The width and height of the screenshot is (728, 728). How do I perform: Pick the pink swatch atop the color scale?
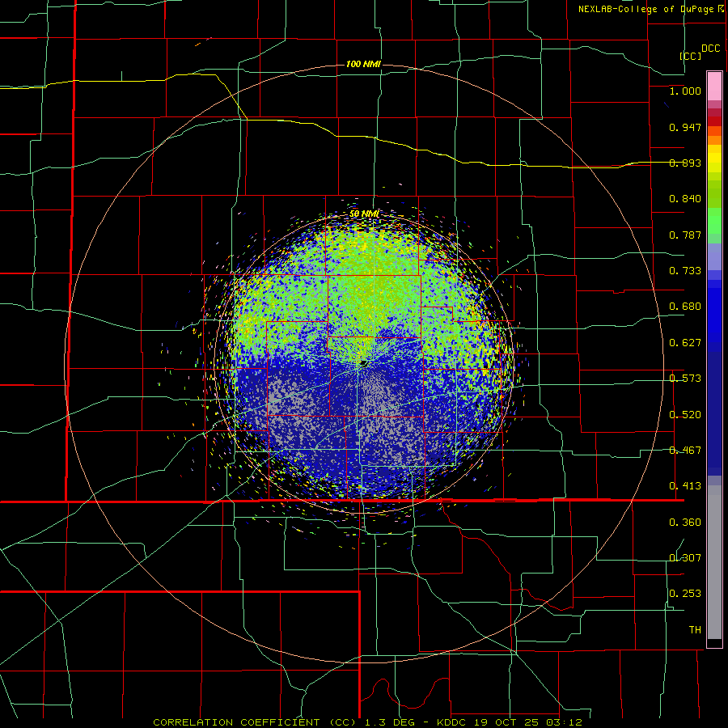[x=714, y=87]
